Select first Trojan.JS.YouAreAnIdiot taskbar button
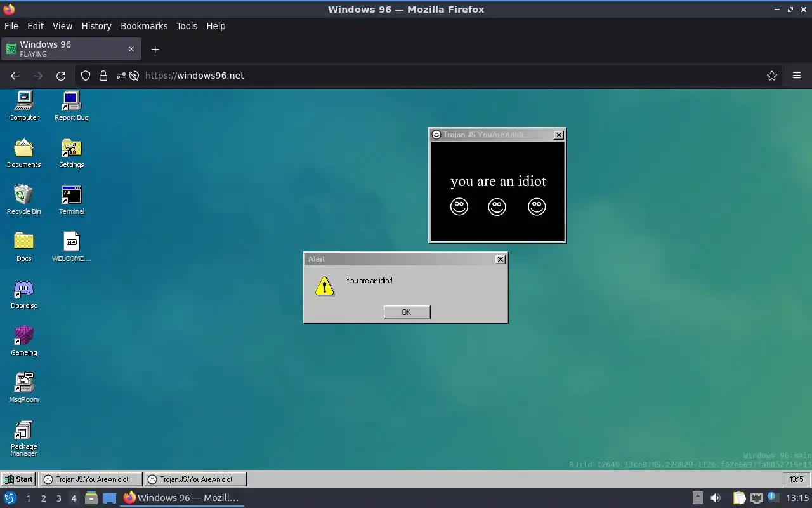Viewport: 812px width, 508px height. coord(91,479)
